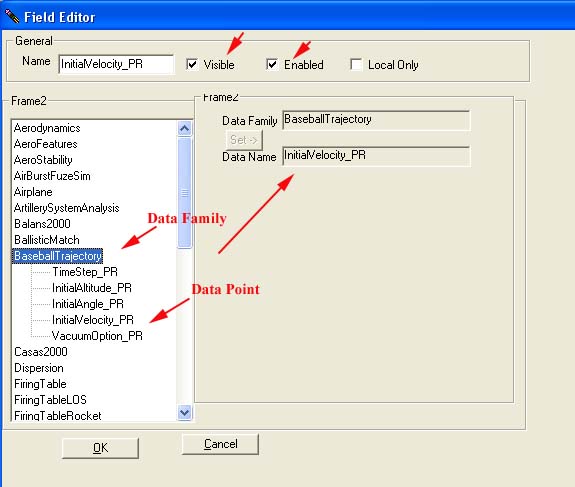Select the TimeStep_PR data point
Screen dimensions: 575x487
tap(85, 272)
